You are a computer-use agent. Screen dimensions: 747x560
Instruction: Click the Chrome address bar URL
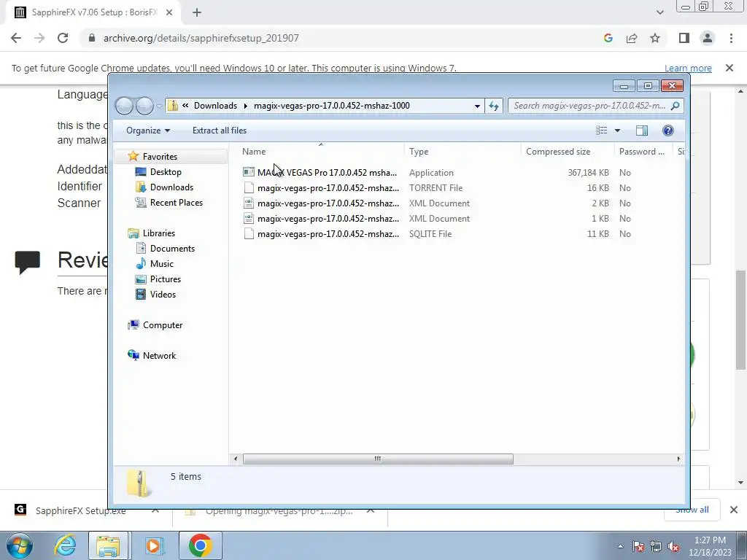click(201, 38)
